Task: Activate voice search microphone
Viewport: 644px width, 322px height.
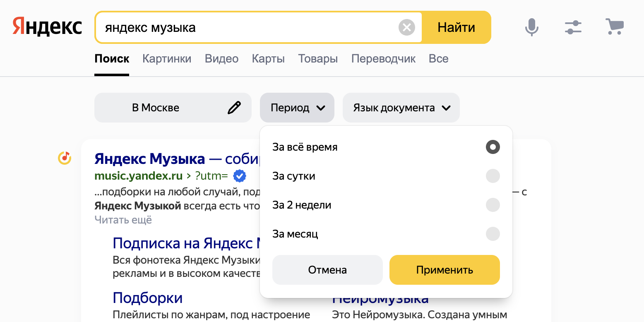Action: pos(532,27)
